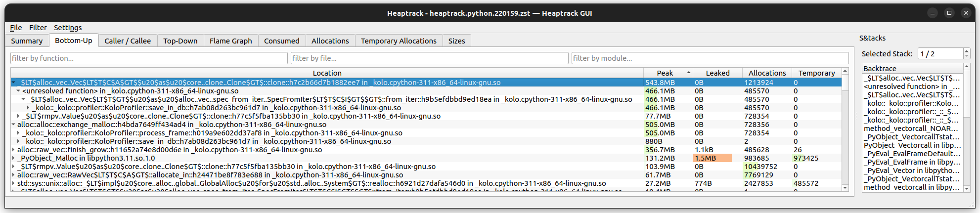Click the 774B leaked cell
Screen dimensions: 980x213
[717, 183]
